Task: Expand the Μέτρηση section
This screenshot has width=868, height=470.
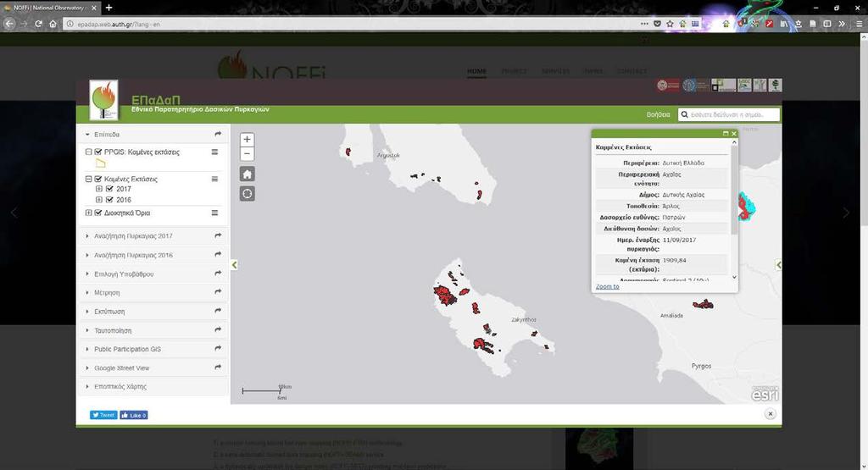Action: (153, 292)
